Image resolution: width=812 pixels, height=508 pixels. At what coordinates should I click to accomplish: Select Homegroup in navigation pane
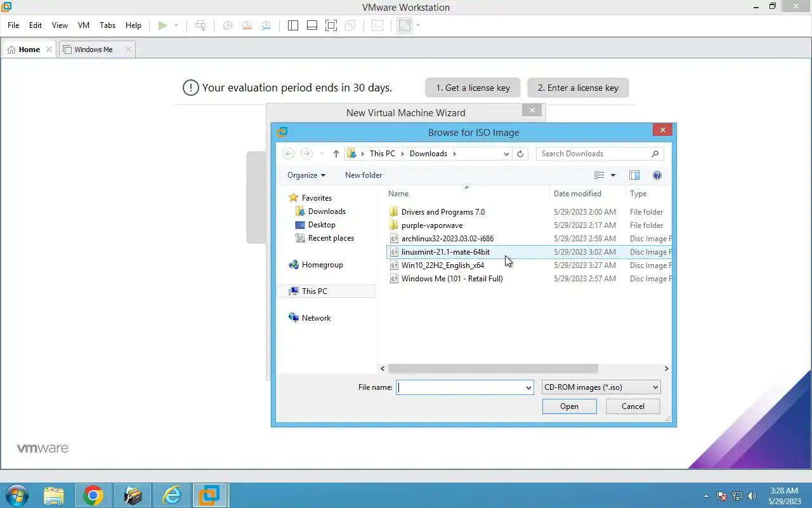[x=322, y=265]
